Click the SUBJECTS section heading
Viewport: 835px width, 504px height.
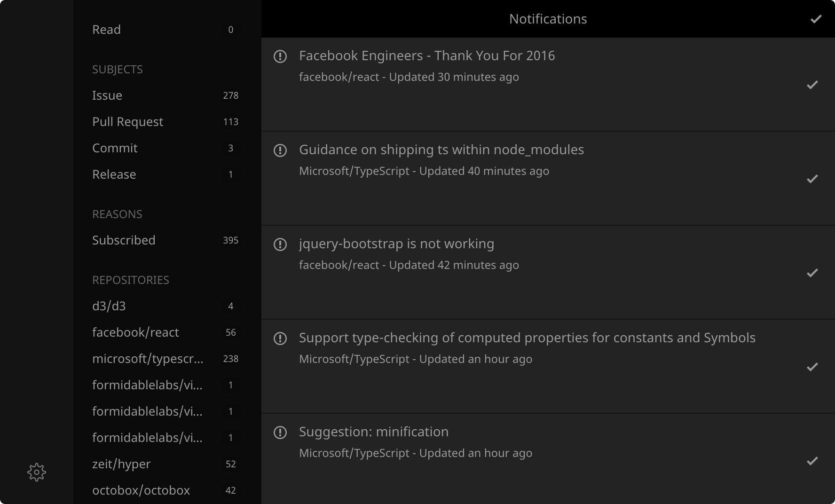(118, 70)
